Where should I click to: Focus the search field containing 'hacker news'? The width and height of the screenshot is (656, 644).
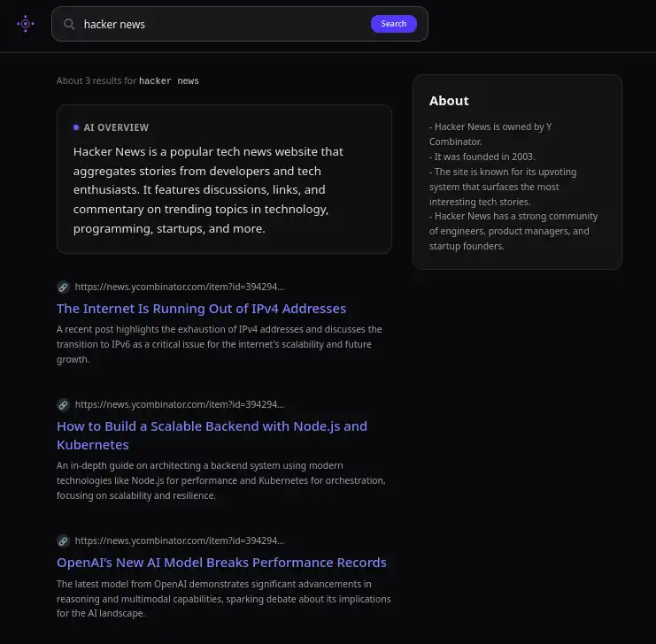pyautogui.click(x=221, y=24)
